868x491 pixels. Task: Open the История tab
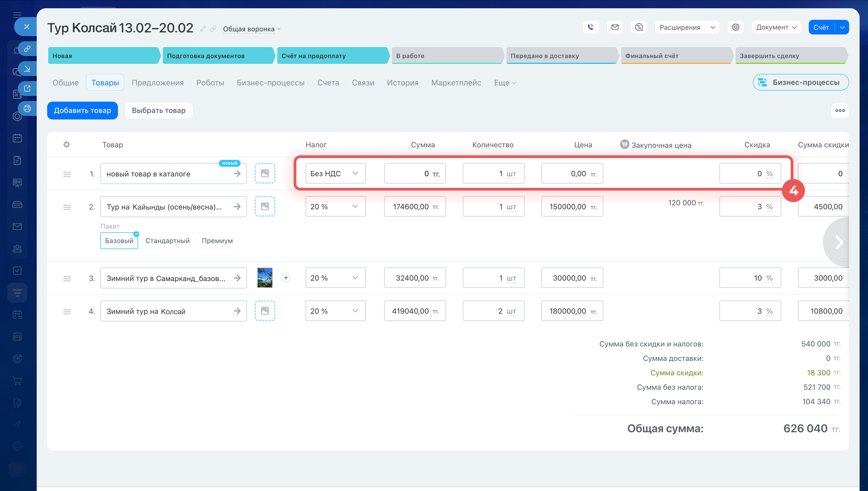click(x=403, y=83)
